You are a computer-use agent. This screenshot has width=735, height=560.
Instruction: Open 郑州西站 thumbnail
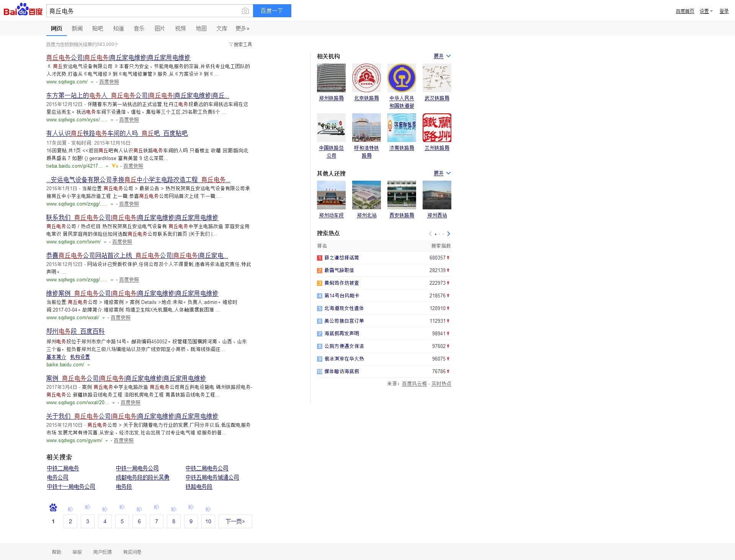coord(437,195)
